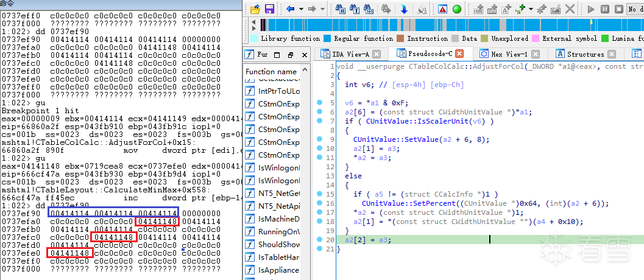Click the red warning triangle icon
The width and height of the screenshot is (644, 280).
tap(442, 9)
